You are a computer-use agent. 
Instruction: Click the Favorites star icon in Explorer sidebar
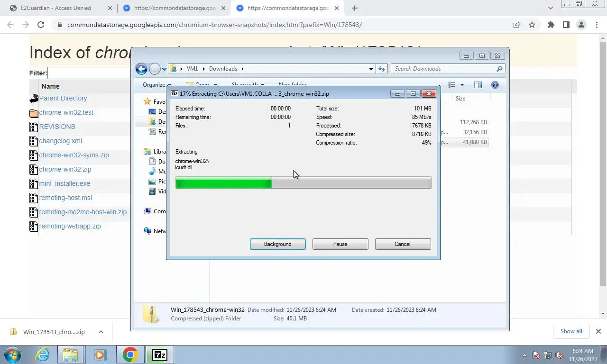click(x=147, y=101)
